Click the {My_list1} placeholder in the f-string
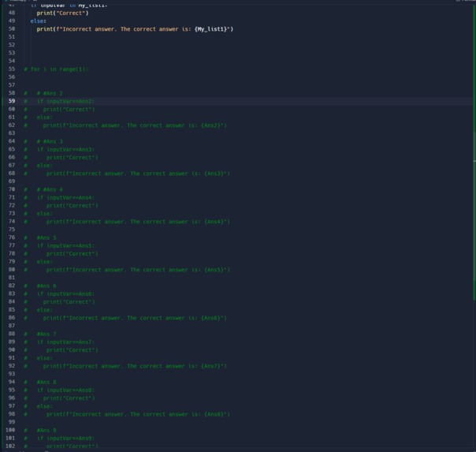The height and width of the screenshot is (452, 476). [x=212, y=29]
